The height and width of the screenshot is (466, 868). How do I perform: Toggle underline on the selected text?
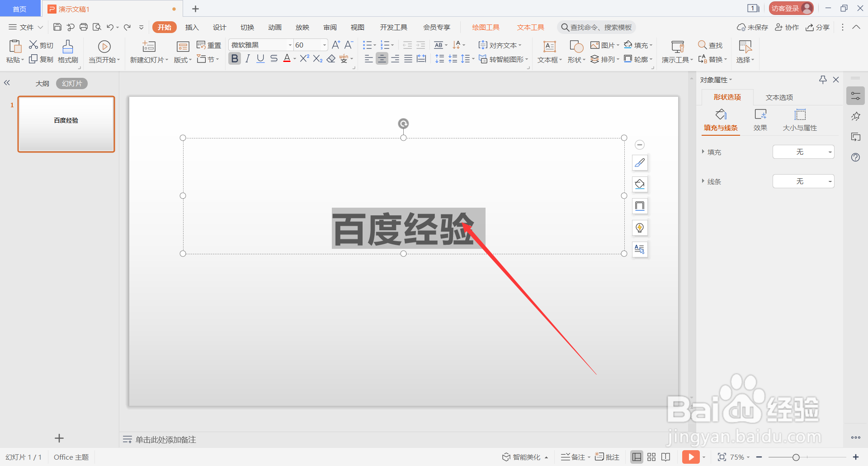(260, 58)
